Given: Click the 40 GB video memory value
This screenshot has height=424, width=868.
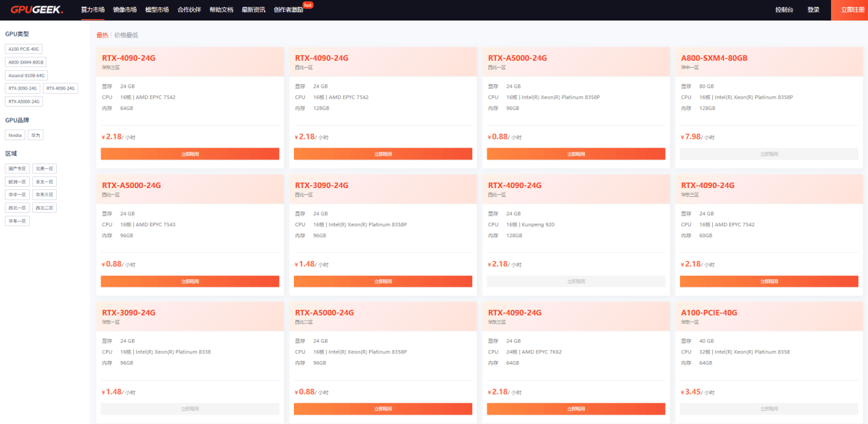Looking at the screenshot, I should pyautogui.click(x=707, y=341).
